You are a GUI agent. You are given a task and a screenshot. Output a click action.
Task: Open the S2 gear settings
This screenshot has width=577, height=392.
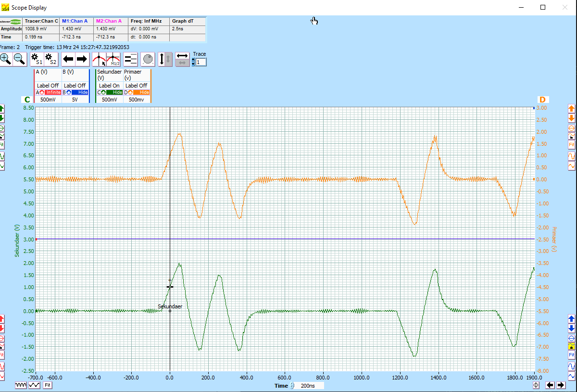tap(51, 59)
